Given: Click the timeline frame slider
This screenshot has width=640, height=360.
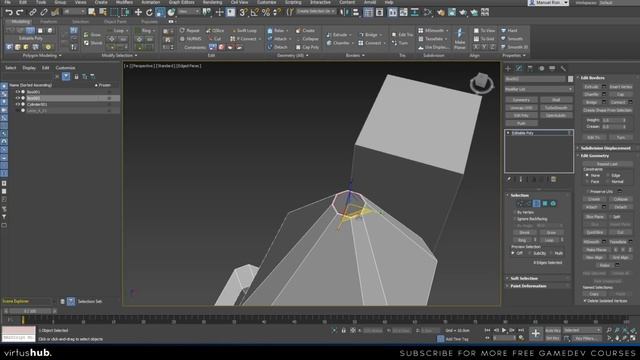Looking at the screenshot, I should [29, 311].
